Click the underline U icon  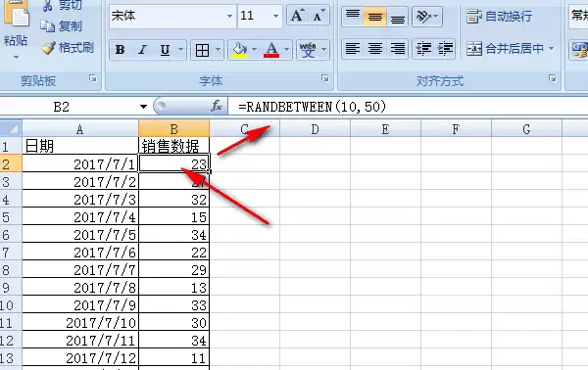(x=165, y=50)
